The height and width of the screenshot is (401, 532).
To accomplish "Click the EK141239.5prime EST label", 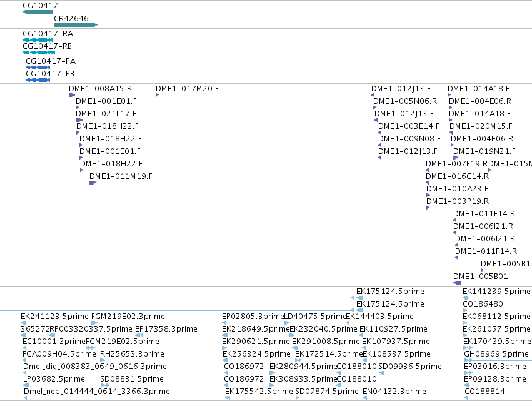I will pos(496,292).
